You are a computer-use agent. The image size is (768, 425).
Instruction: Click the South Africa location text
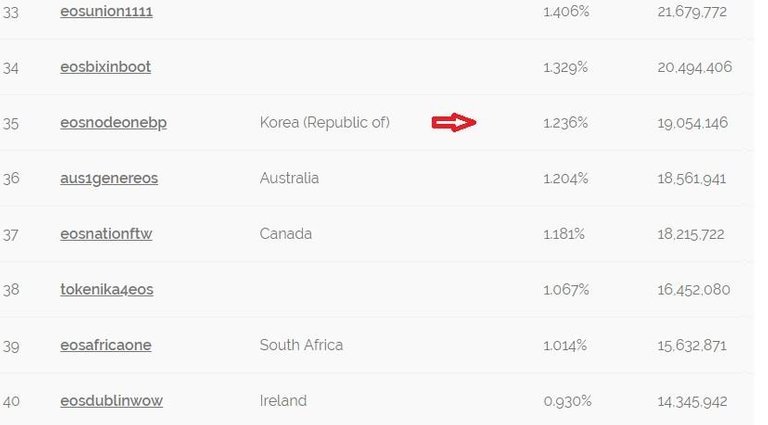click(x=301, y=345)
